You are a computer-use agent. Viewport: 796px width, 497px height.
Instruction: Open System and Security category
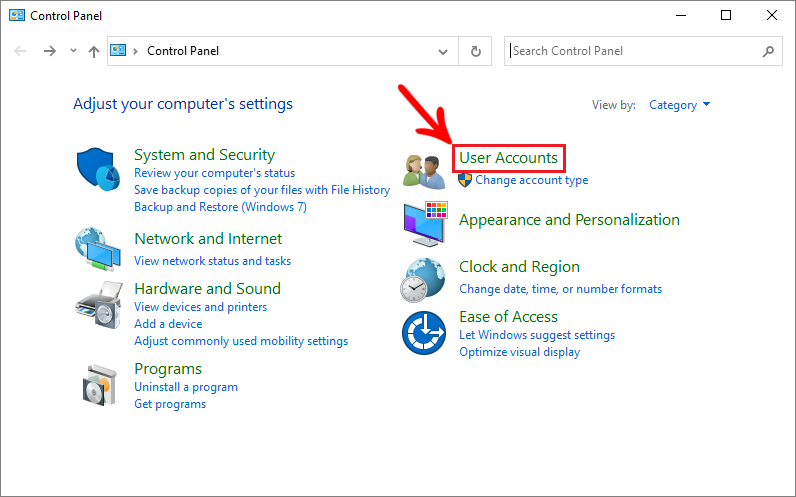point(205,154)
